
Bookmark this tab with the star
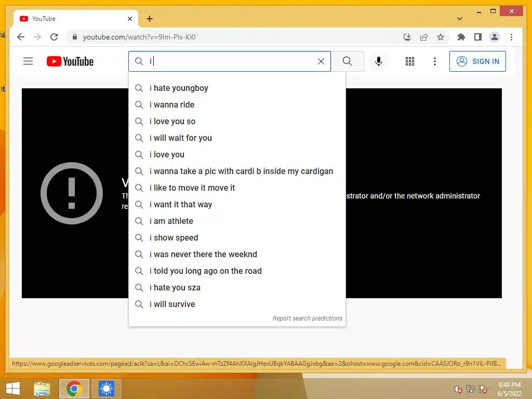point(441,37)
